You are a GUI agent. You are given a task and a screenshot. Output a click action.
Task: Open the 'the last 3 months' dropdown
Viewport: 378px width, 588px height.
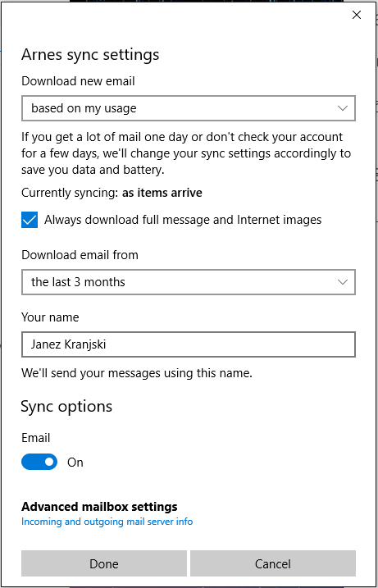click(x=189, y=282)
